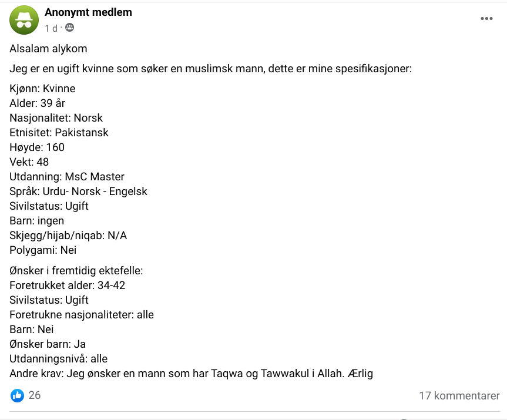Click the blue thumbs-up reaction icon
Screen dimensions: 507x420
click(17, 395)
